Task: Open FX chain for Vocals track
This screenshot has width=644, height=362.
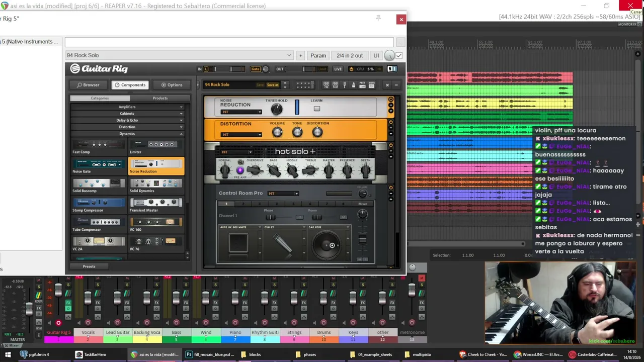Action: (x=98, y=303)
